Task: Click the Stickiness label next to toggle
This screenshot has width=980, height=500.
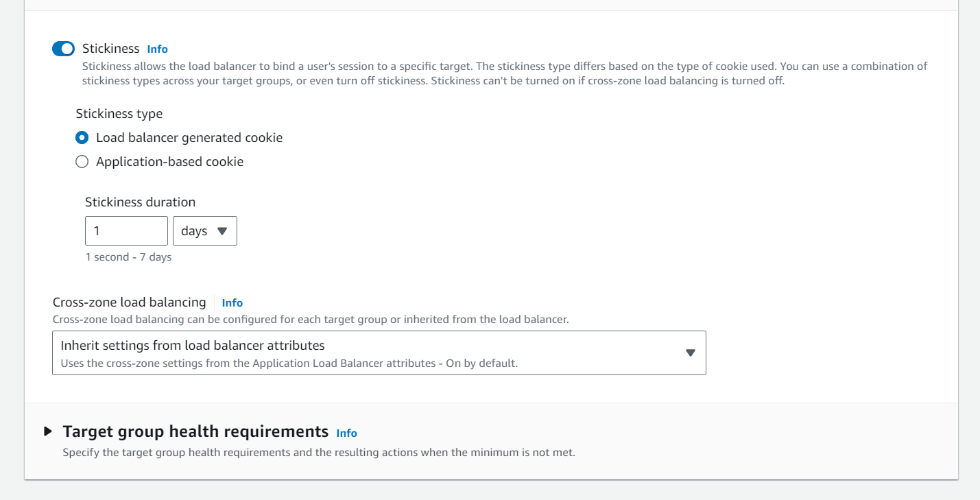Action: point(111,49)
